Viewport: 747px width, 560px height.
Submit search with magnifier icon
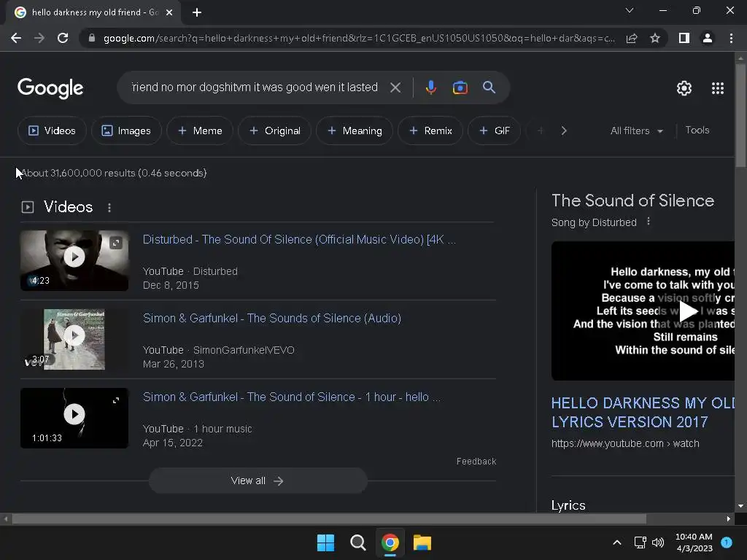pyautogui.click(x=489, y=87)
